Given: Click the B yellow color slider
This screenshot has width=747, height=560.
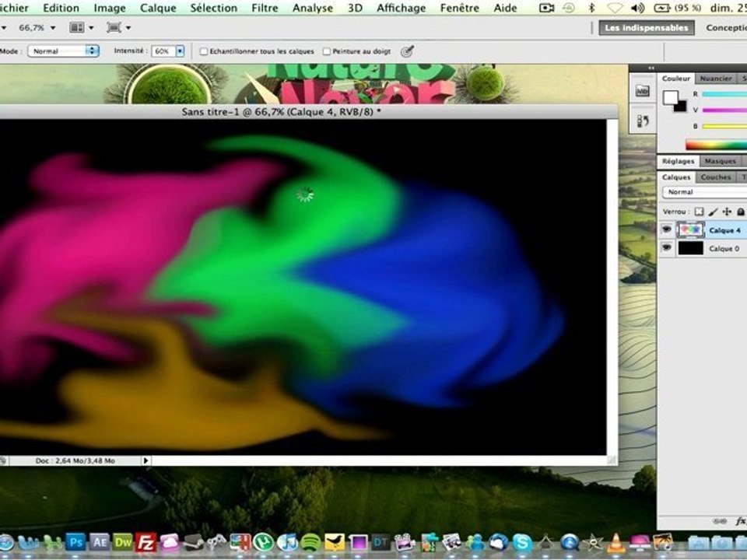Looking at the screenshot, I should tap(724, 126).
